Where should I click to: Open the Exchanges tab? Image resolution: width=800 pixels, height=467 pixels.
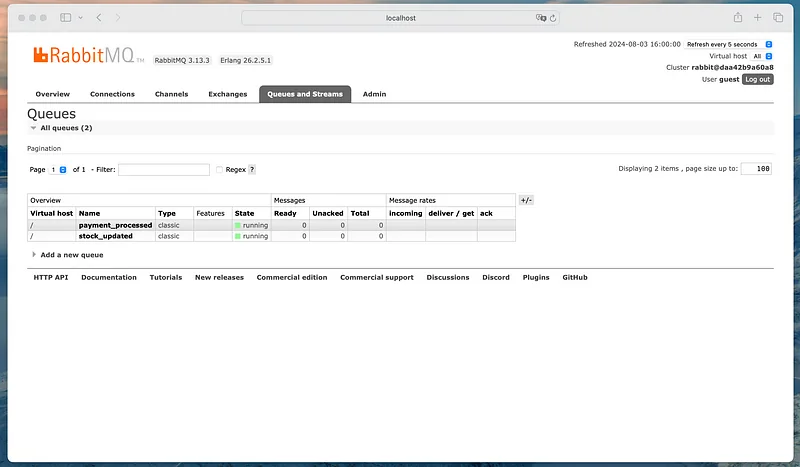(228, 94)
